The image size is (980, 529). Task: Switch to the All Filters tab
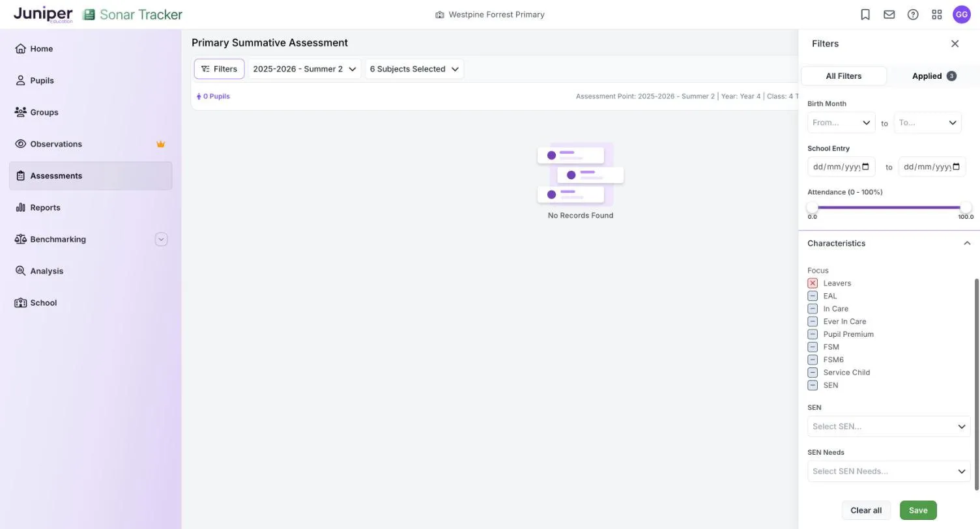tap(843, 76)
